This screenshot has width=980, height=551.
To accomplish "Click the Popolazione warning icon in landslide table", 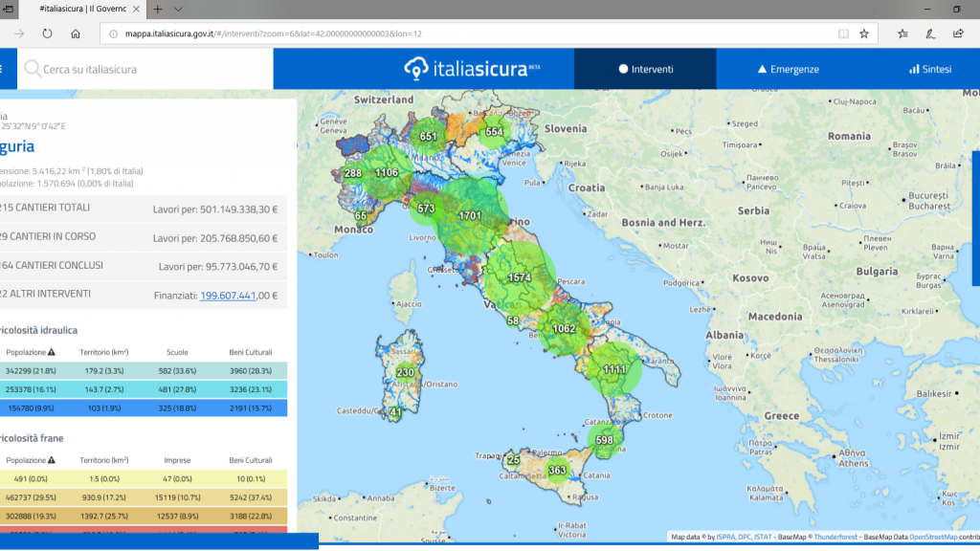I will (x=52, y=460).
